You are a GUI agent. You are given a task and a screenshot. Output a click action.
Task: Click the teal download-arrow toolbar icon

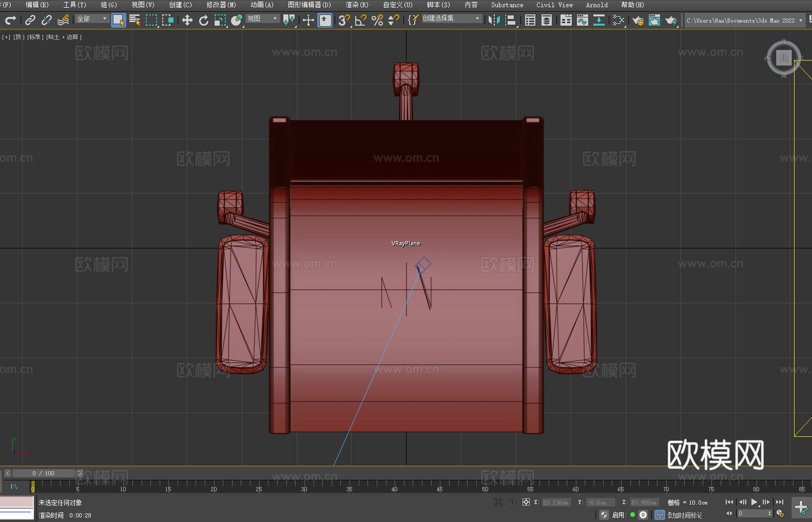tap(599, 20)
